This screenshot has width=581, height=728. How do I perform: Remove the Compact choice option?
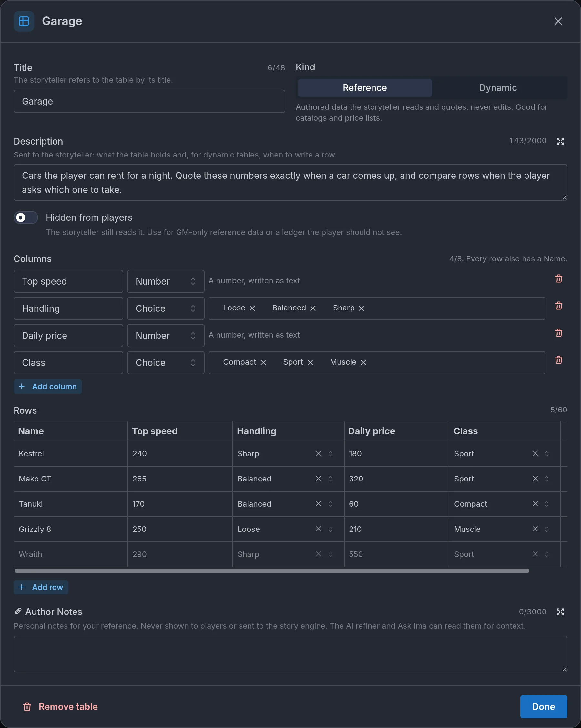pyautogui.click(x=263, y=362)
